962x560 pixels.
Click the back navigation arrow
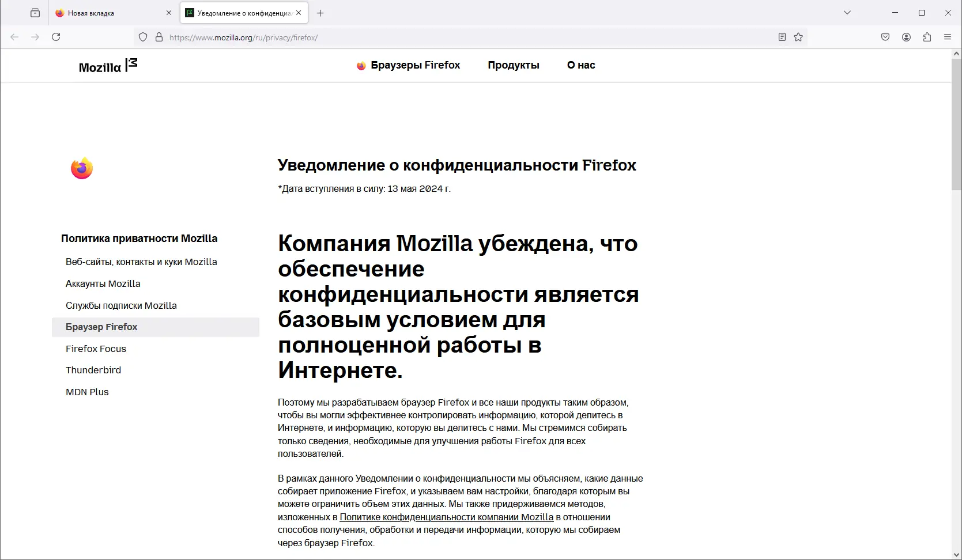[x=14, y=36]
